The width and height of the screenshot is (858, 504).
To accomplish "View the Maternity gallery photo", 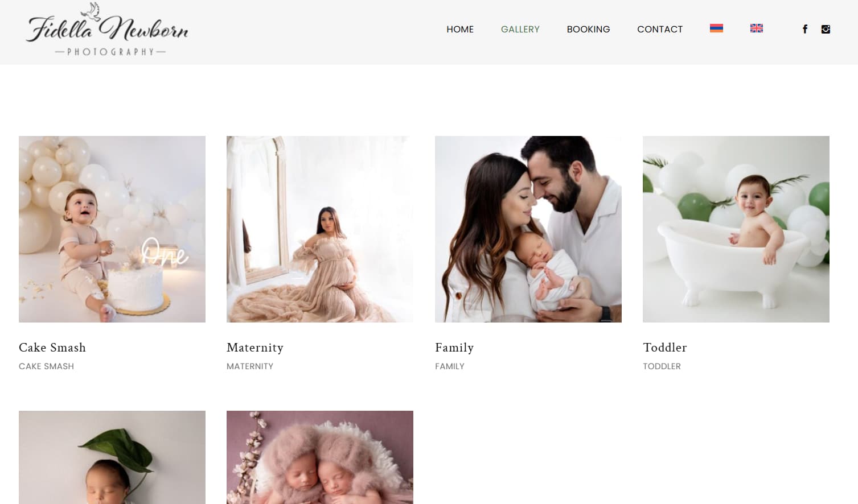I will (x=320, y=229).
